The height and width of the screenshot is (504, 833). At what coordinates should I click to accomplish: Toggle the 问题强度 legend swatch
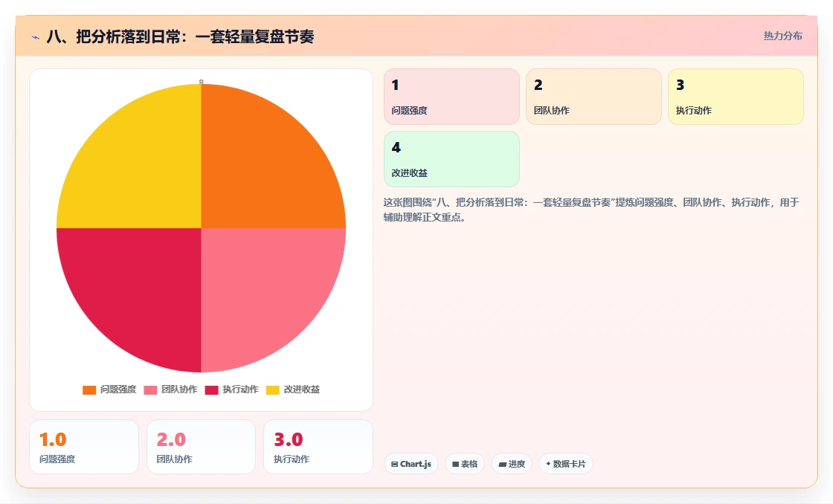[x=89, y=390]
